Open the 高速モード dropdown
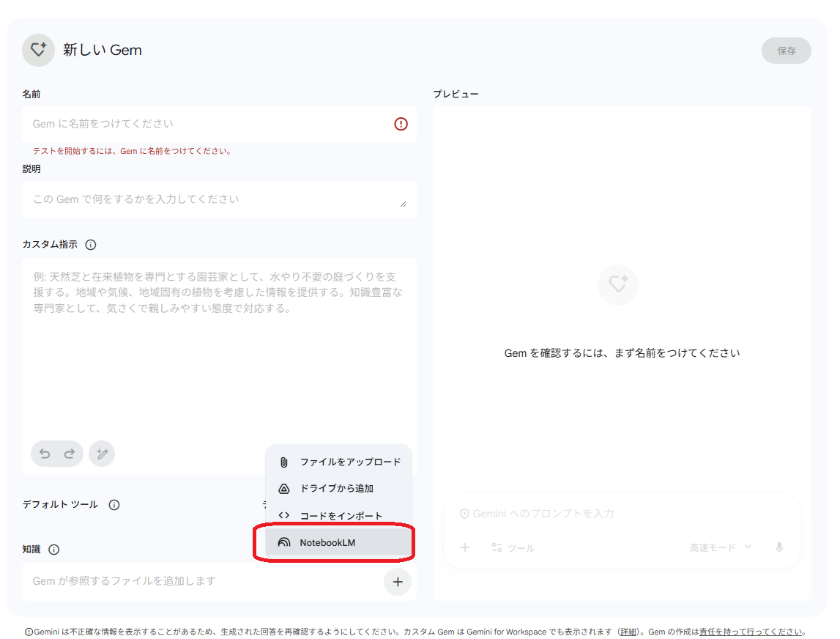840x639 pixels. (721, 547)
